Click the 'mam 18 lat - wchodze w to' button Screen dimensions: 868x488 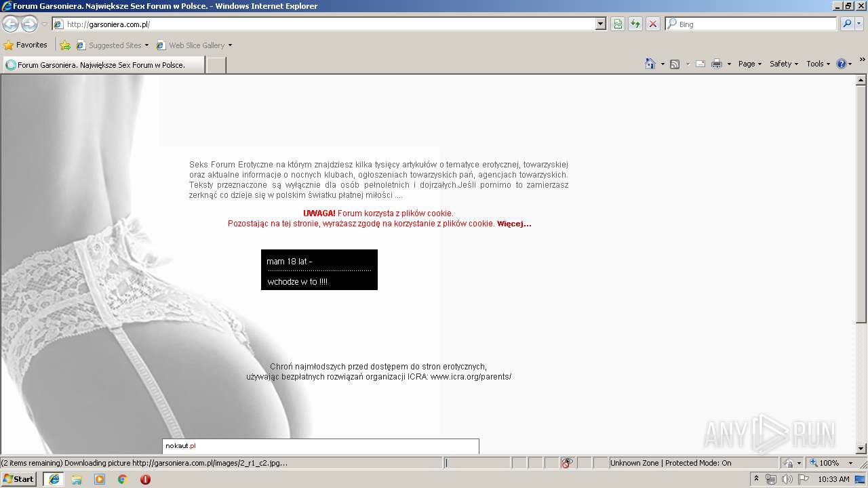[x=319, y=270]
